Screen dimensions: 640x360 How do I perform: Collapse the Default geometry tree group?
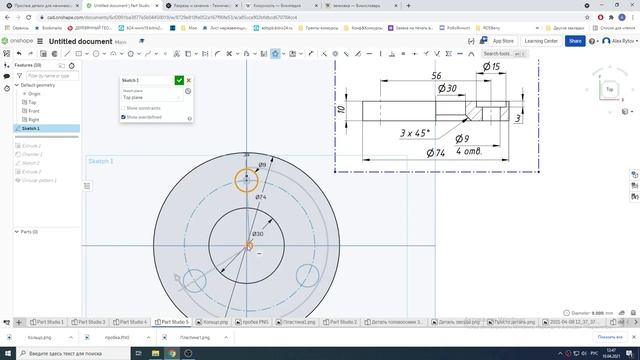pos(17,85)
